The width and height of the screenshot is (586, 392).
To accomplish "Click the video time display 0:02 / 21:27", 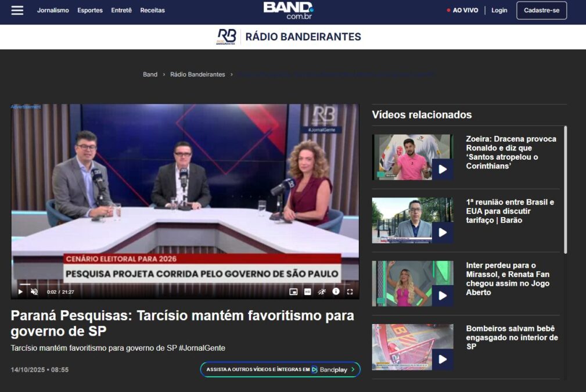I will coord(60,292).
